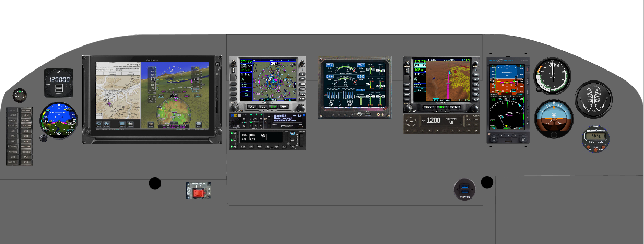Turn the analog attitude indicator's bottom knob
Viewport: 644px width, 244px height.
[554, 135]
